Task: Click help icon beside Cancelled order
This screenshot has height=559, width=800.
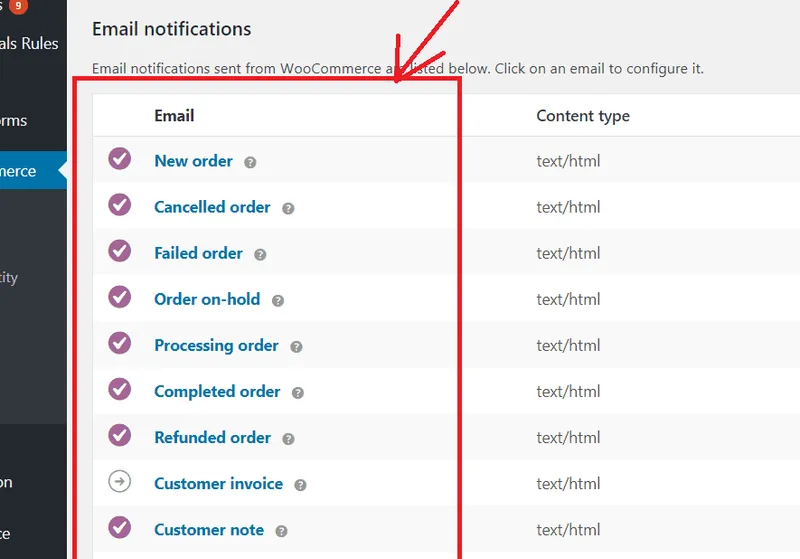Action: click(x=288, y=208)
